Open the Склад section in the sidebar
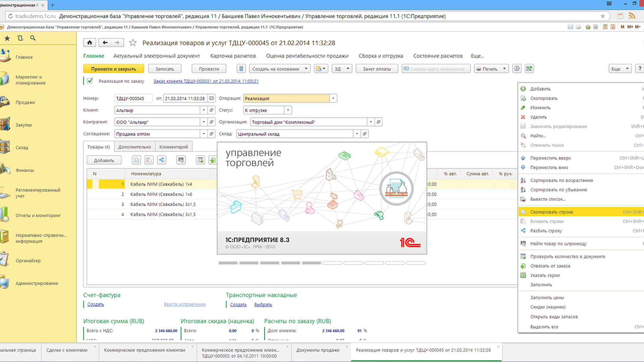Screen dimensions: 644x362 click(22, 147)
